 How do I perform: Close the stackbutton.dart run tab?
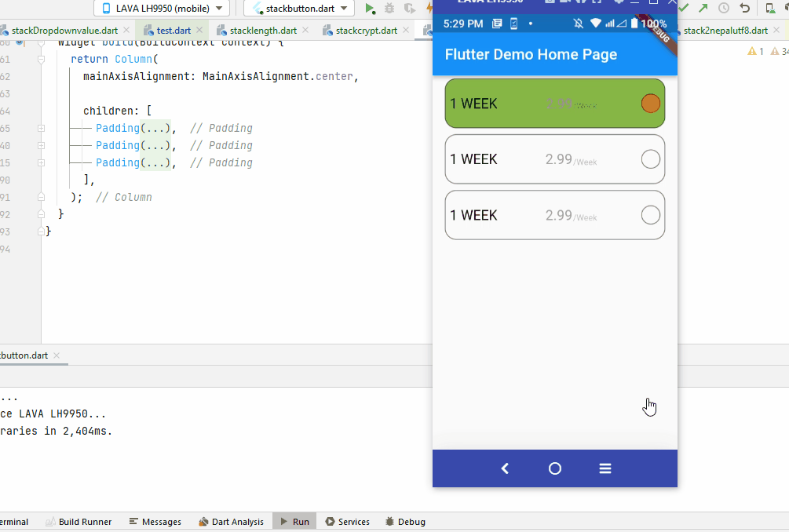[57, 355]
